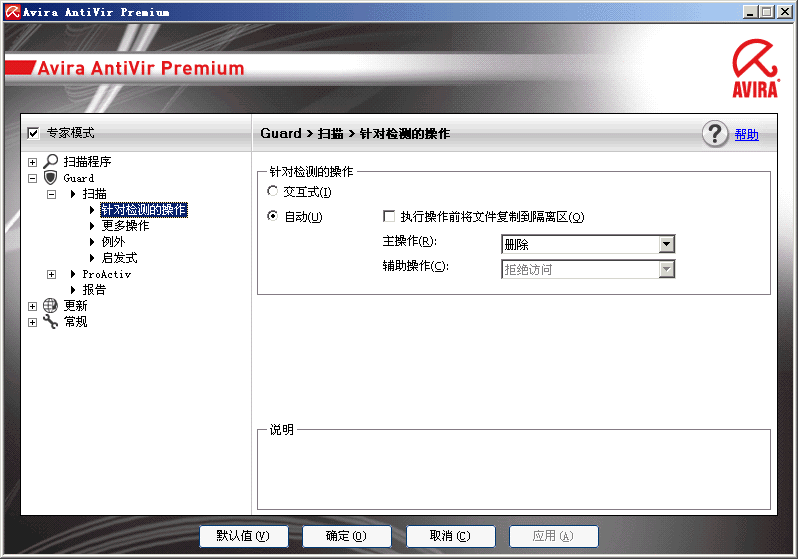Select 扫描程序 in the tree
Viewport: 798px width, 559px height.
pyautogui.click(x=87, y=161)
